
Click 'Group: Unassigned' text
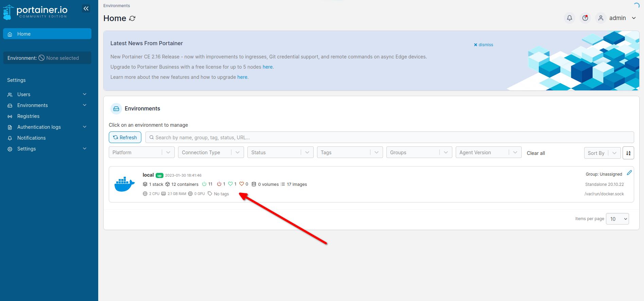click(x=604, y=174)
